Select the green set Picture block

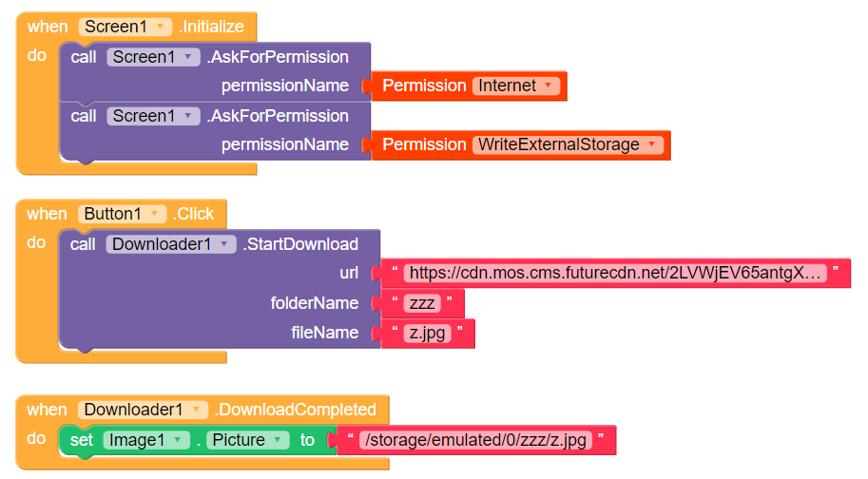(80, 440)
